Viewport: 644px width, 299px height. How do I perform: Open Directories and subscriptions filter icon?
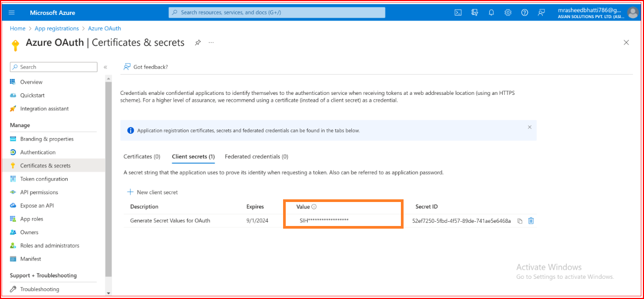(x=474, y=12)
